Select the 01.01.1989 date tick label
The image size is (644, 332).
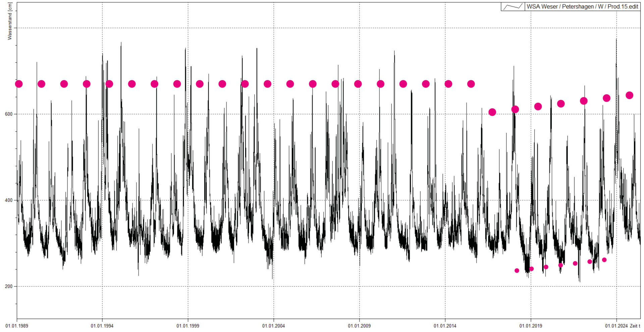point(17,326)
